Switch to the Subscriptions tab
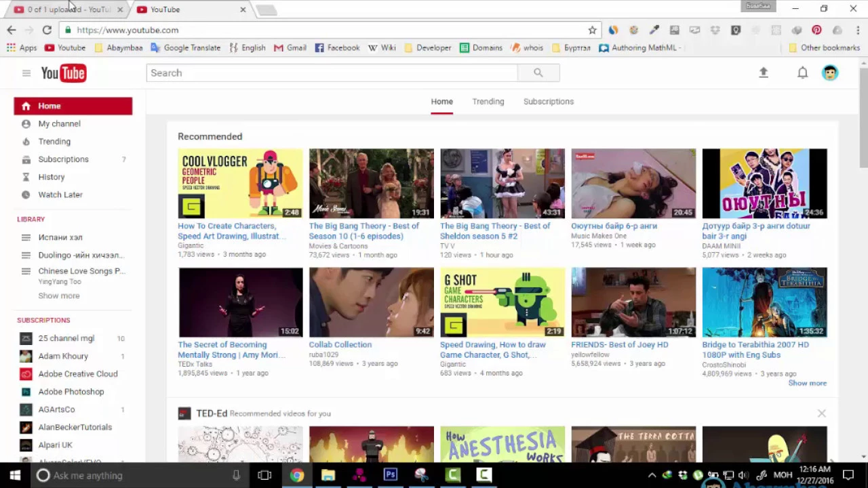Screen dimensions: 868x488 (549, 102)
